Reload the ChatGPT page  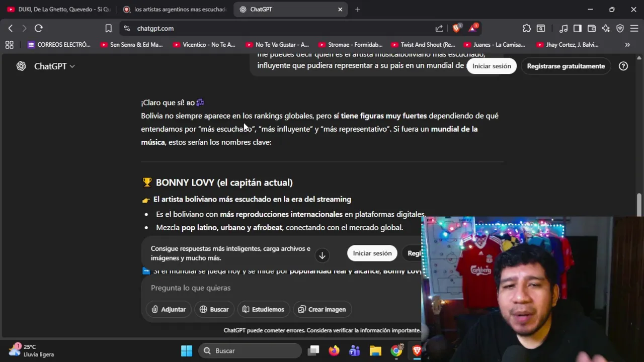[x=39, y=29]
